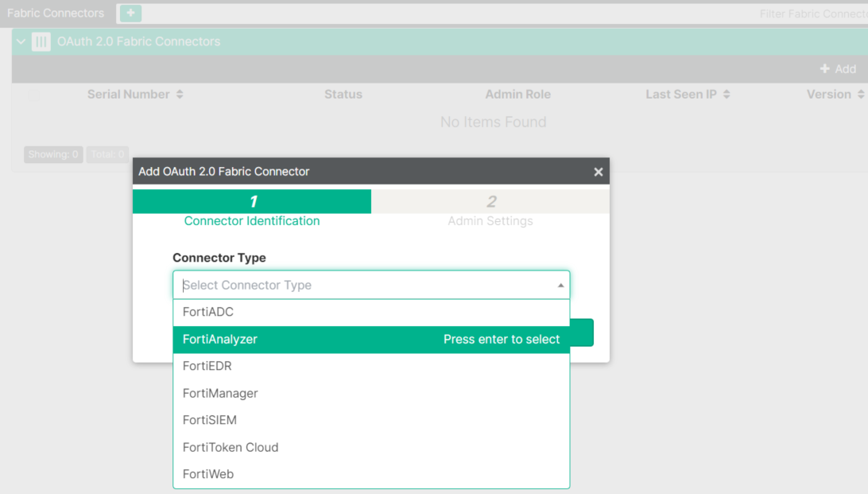Select FortiAnalyzer connector type
This screenshot has height=494, width=868.
(371, 339)
